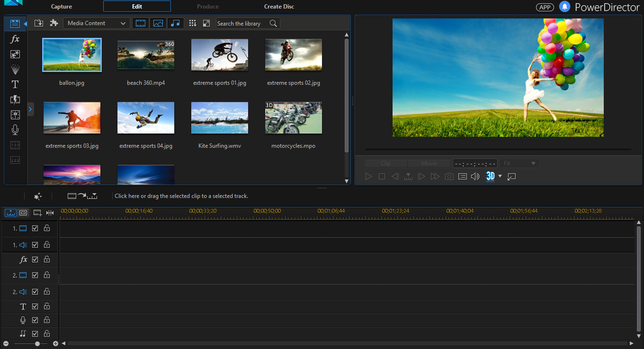Viewport: 644px width, 349px height.
Task: Switch to storyboard view icon
Action: click(x=23, y=213)
